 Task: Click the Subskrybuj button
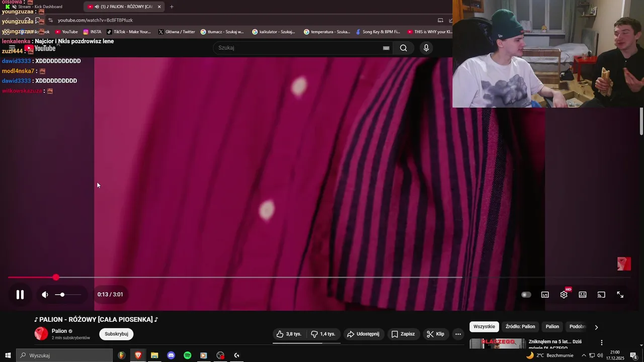click(116, 334)
